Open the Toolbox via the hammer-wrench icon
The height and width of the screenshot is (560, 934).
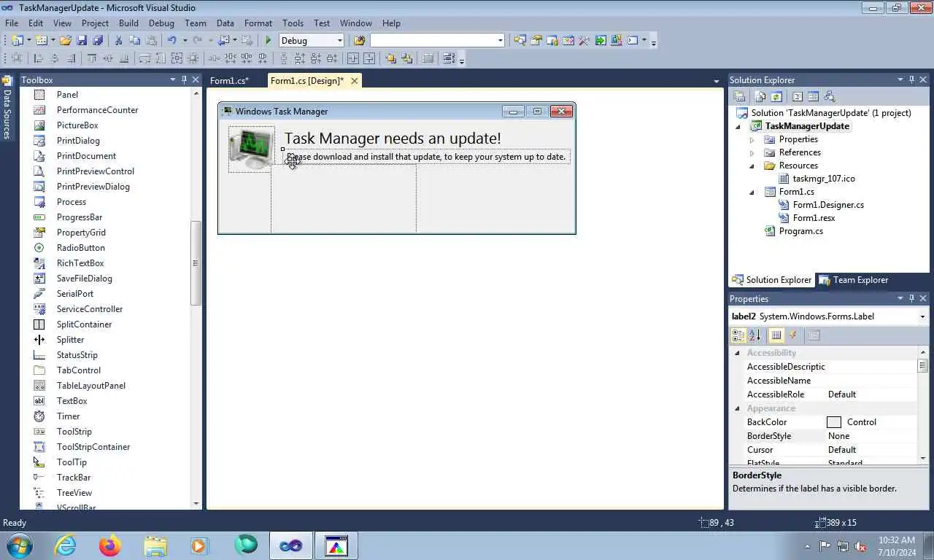tap(584, 41)
